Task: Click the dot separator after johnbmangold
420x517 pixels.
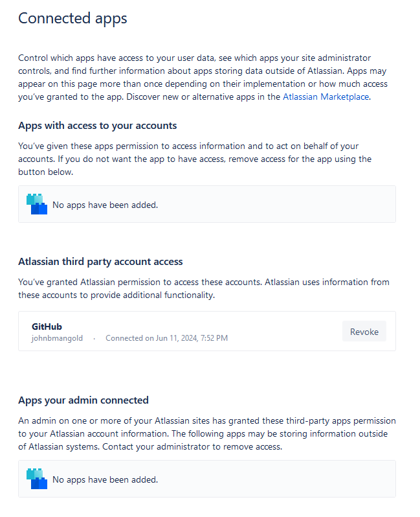Action: (94, 339)
